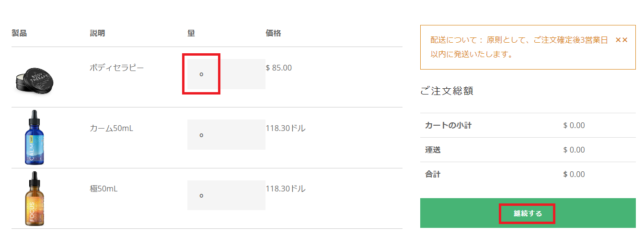This screenshot has width=644, height=237.
Task: Select the orange FOCUS bottle image
Action: 34,198
